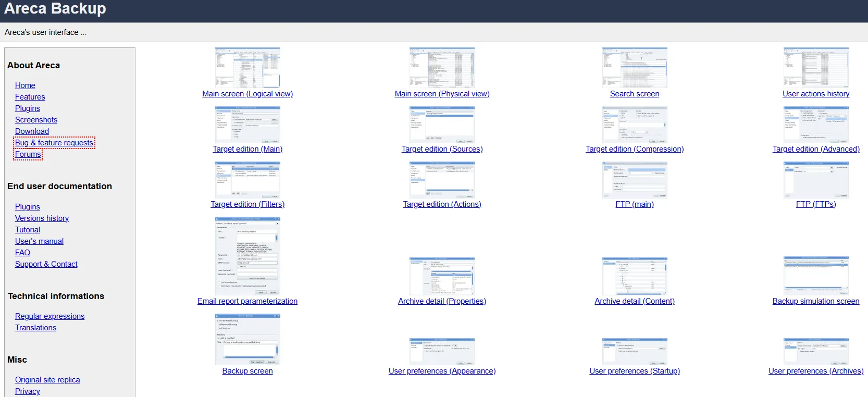Open the Main screen (Logical view) thumbnail
The image size is (868, 397).
point(247,68)
